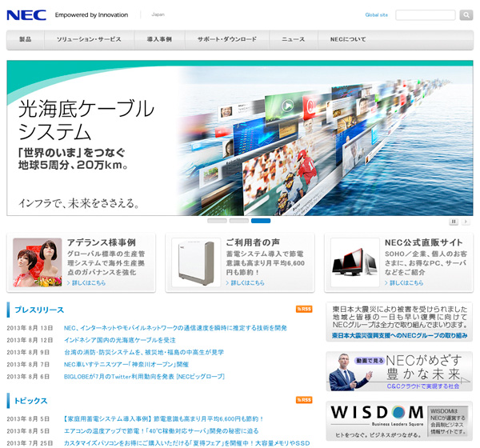Click the NEC direct store PC monitors image
The width and height of the screenshot is (480, 448).
354,262
